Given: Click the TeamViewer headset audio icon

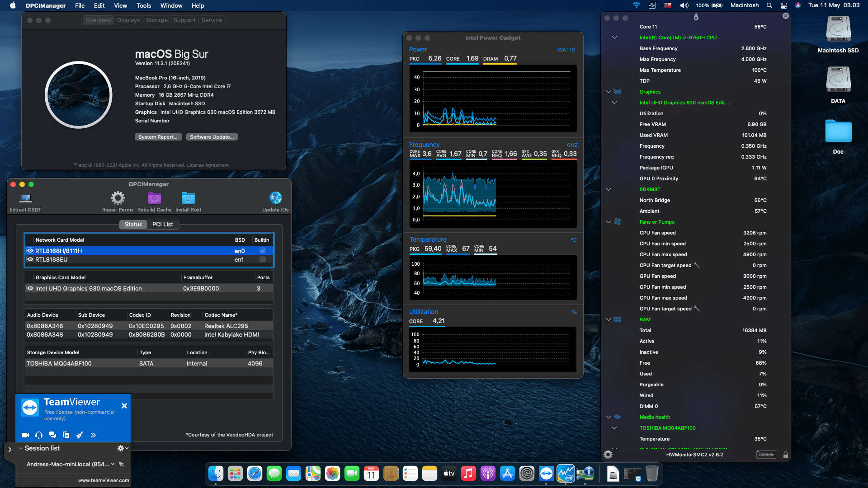Looking at the screenshot, I should coord(39,435).
